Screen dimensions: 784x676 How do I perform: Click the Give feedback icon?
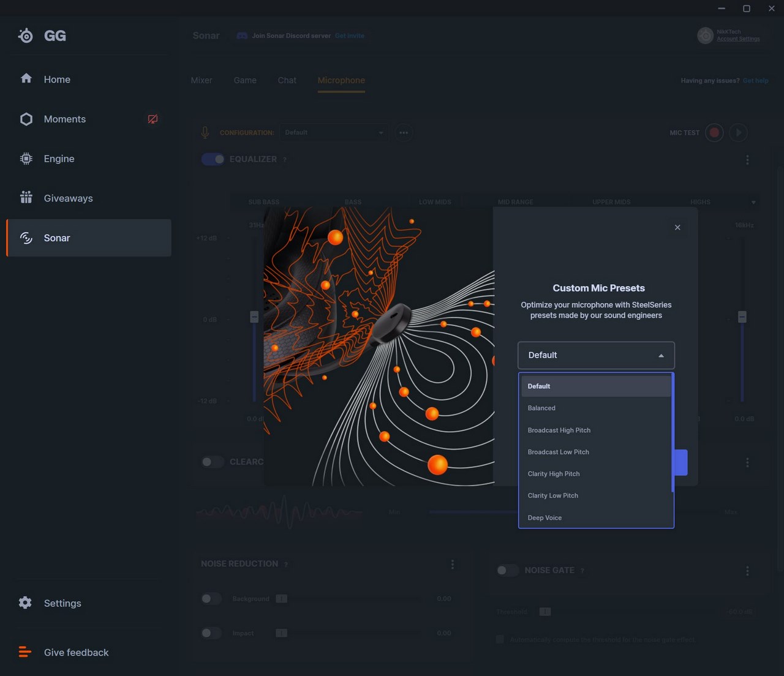click(25, 652)
